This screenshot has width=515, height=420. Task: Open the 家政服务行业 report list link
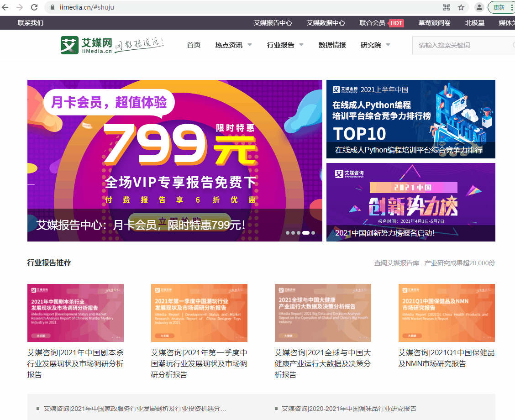click(x=135, y=409)
